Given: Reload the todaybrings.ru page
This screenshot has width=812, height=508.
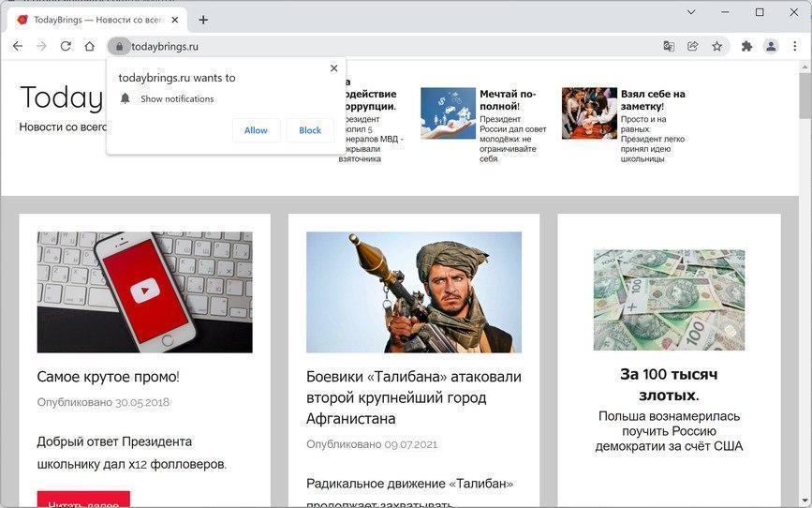Looking at the screenshot, I should coord(66,46).
